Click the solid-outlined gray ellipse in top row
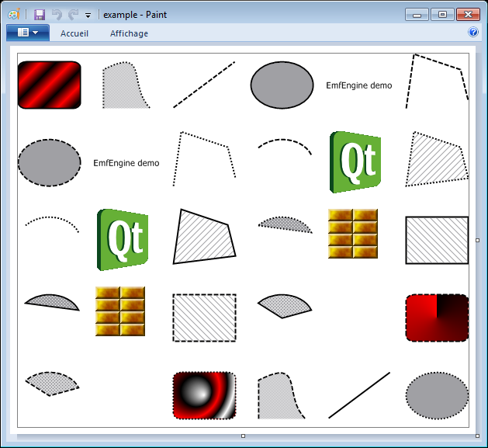Viewport: 488px width, 448px height. pyautogui.click(x=282, y=85)
